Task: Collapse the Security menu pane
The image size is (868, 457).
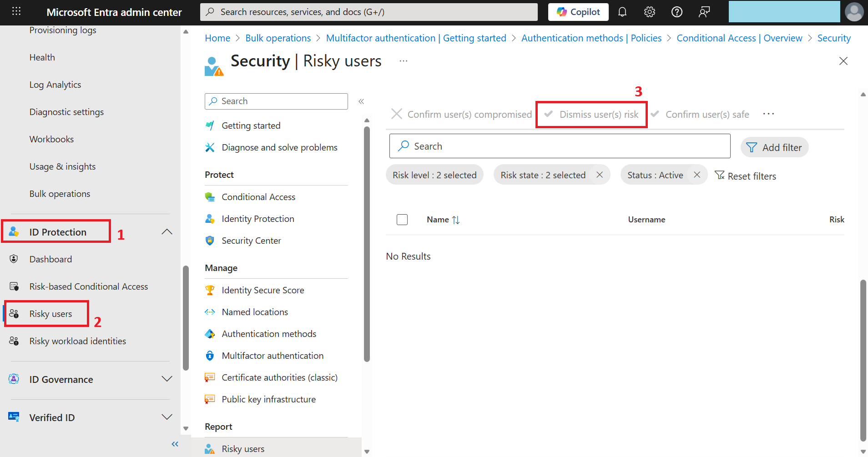Action: click(x=361, y=101)
